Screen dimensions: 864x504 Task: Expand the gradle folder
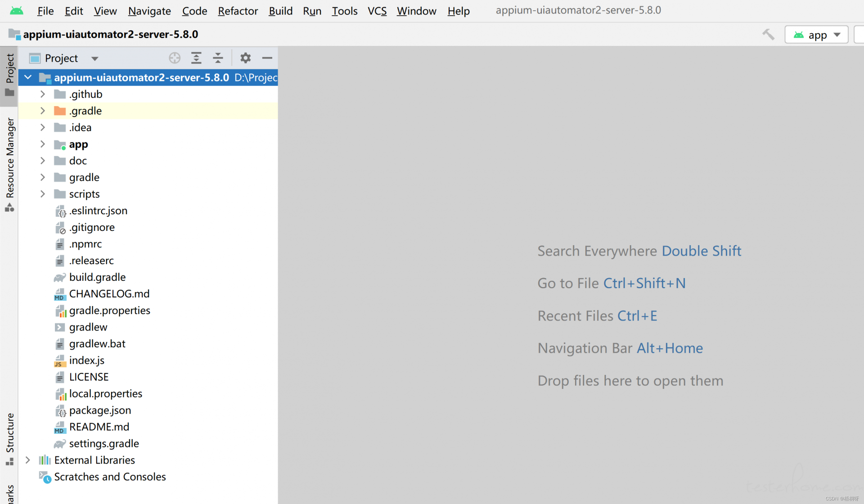click(43, 177)
